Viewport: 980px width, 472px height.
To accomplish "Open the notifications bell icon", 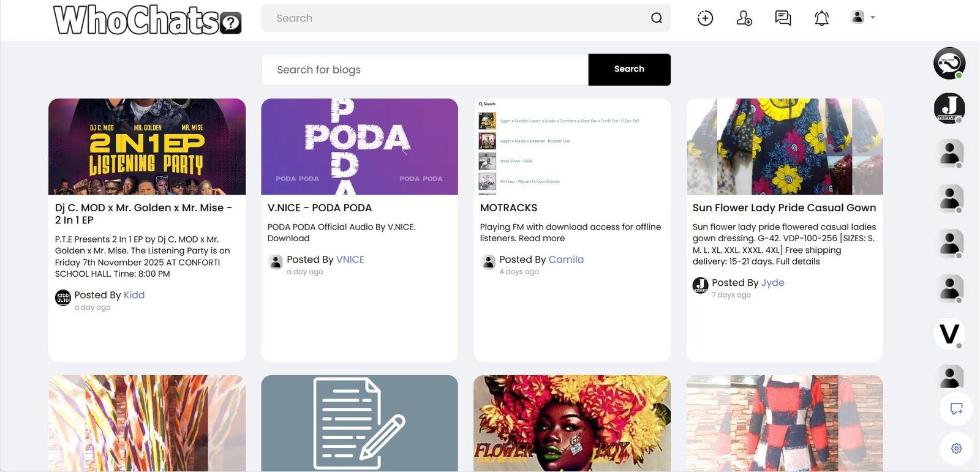I will pos(821,18).
